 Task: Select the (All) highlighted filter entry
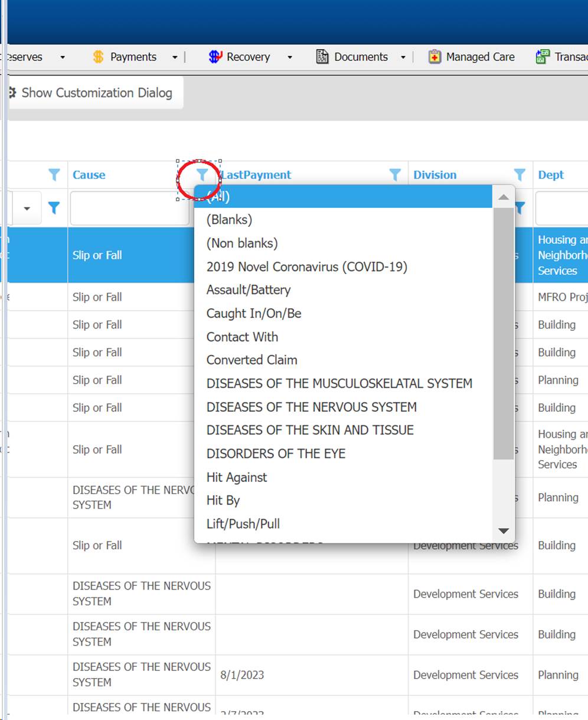point(295,196)
